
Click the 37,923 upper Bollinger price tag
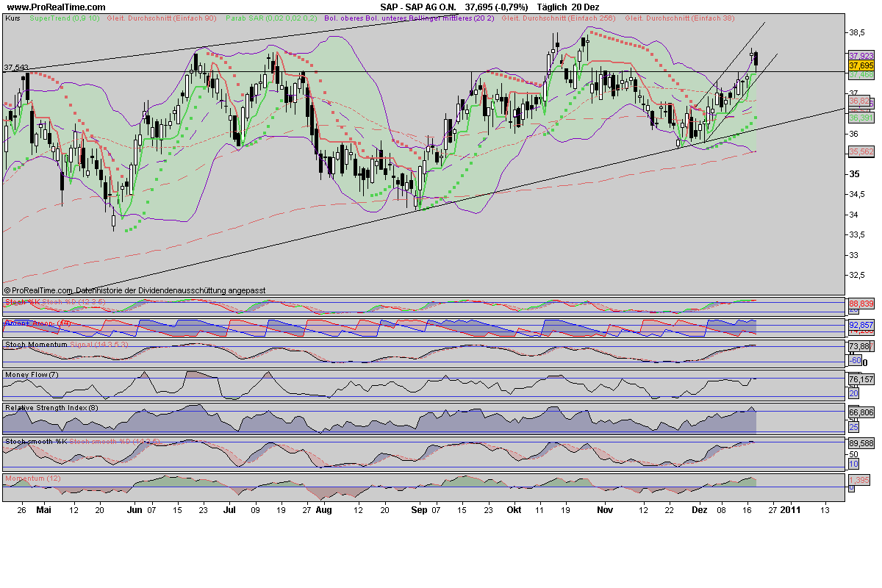pyautogui.click(x=861, y=56)
